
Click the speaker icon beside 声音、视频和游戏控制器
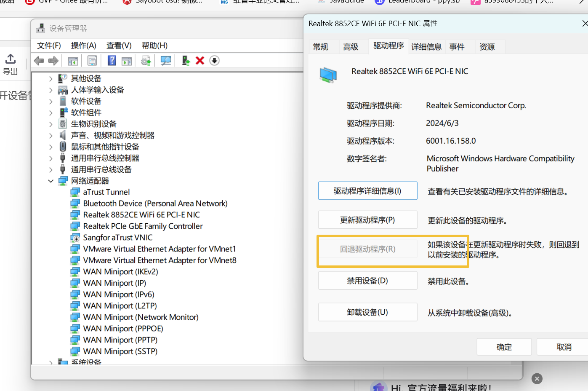pyautogui.click(x=63, y=135)
